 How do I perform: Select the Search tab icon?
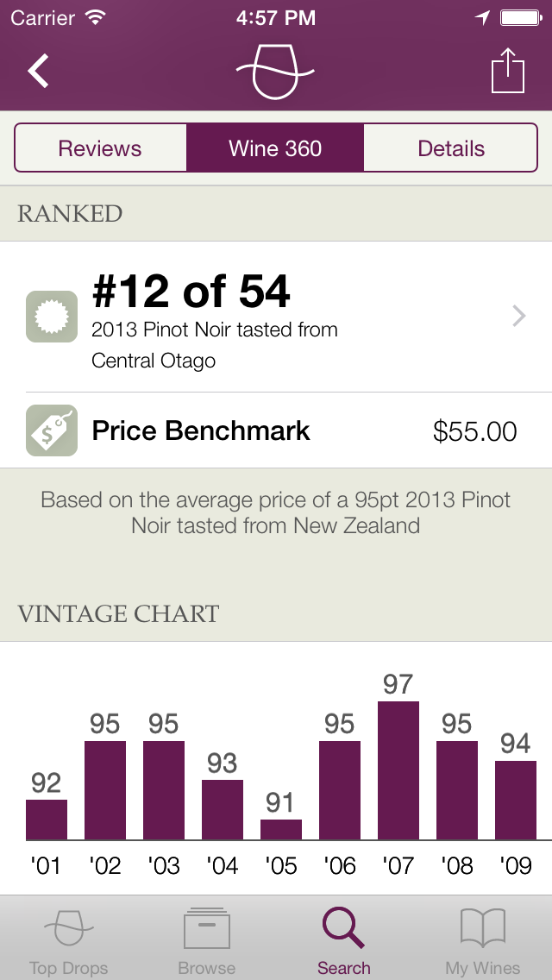click(343, 930)
